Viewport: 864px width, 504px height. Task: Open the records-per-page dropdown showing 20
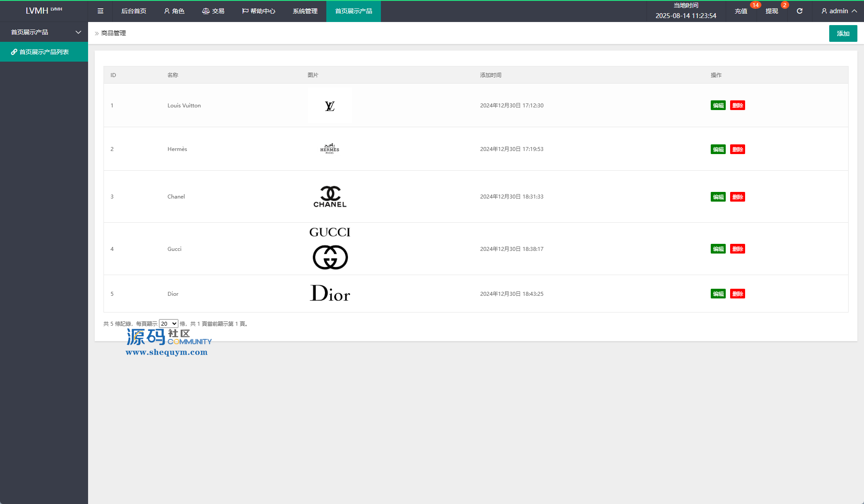(168, 324)
